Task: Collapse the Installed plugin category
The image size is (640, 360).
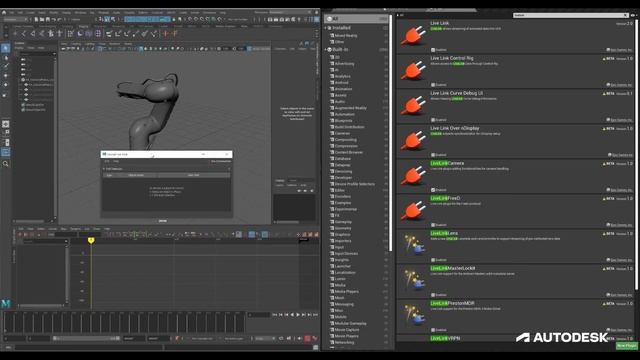Action: (326, 28)
